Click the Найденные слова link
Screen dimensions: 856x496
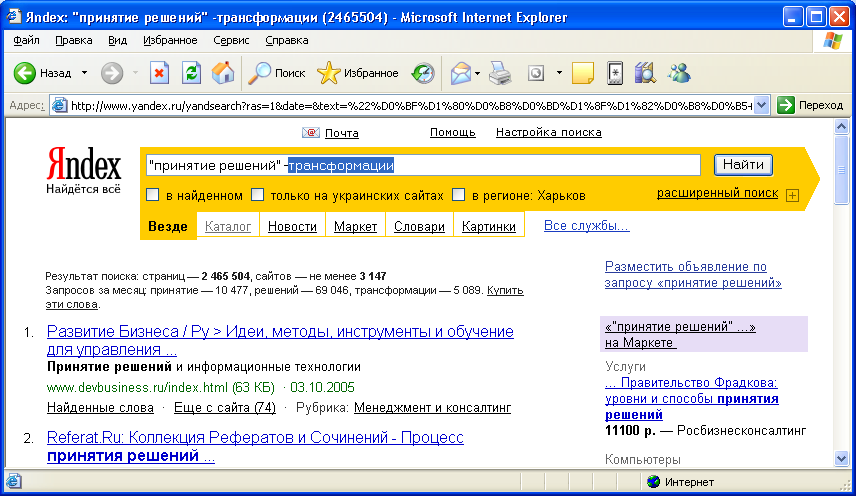[100, 408]
